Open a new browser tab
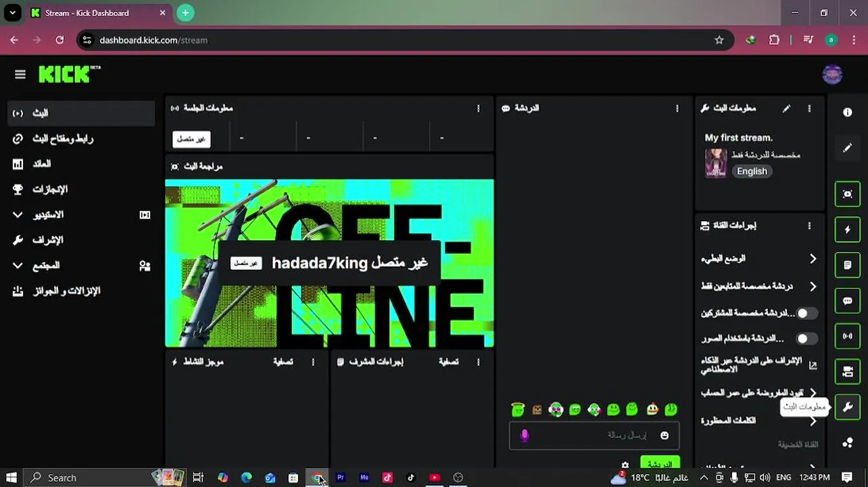The image size is (868, 487). 185,13
